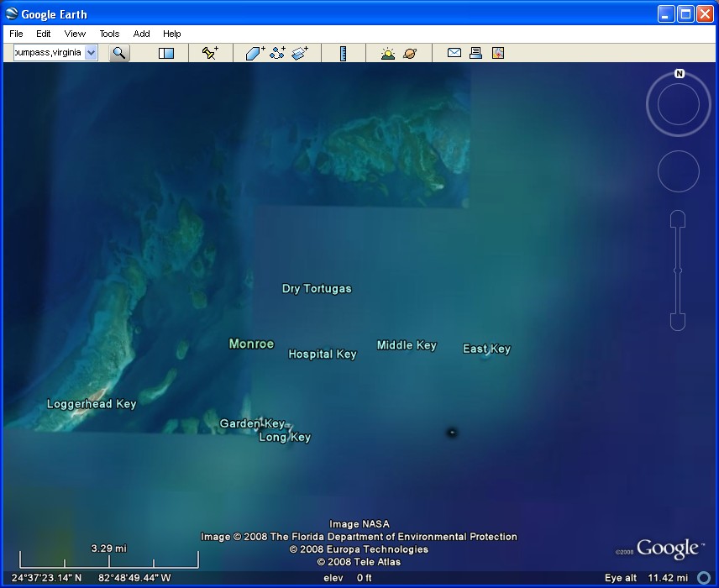Click the '© 2008 Europa Technologies' attribution

click(359, 549)
